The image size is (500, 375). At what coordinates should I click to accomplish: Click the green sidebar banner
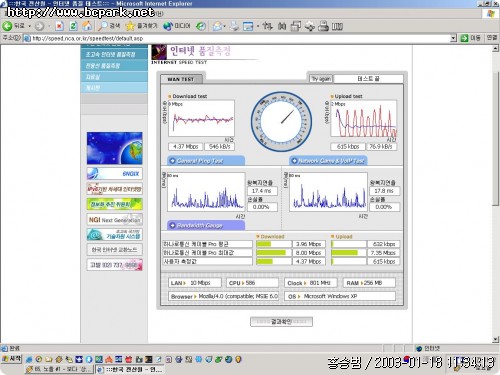coord(115,204)
